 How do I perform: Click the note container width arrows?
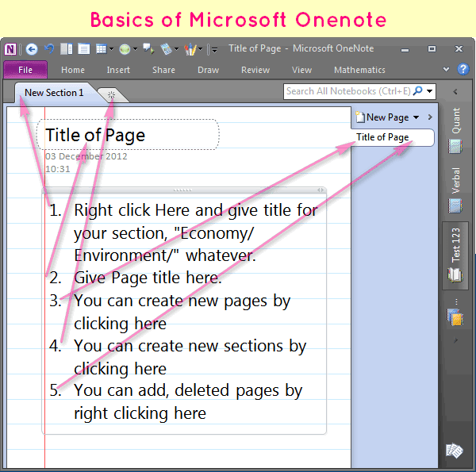coord(321,190)
